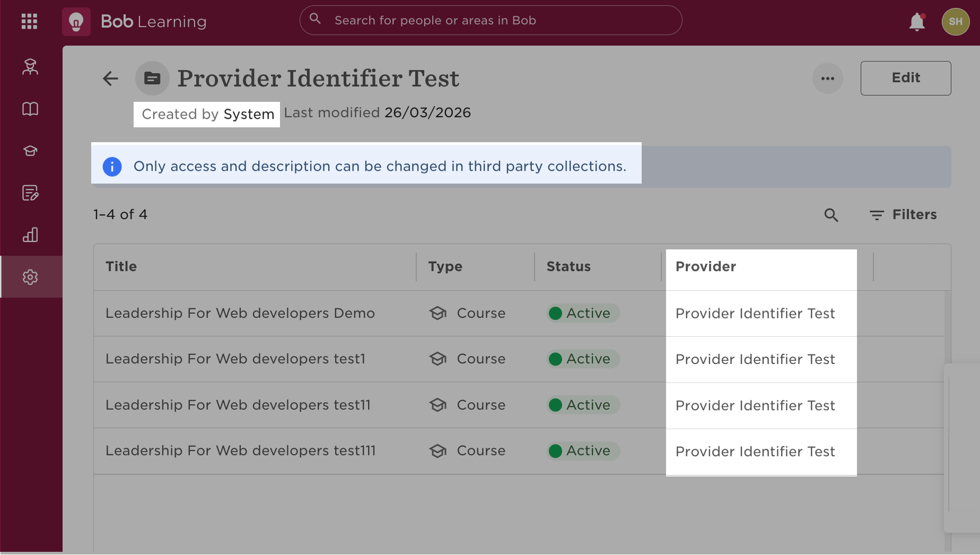Click the Provider Identifier Test page title
Screen dimensions: 980x555
318,79
